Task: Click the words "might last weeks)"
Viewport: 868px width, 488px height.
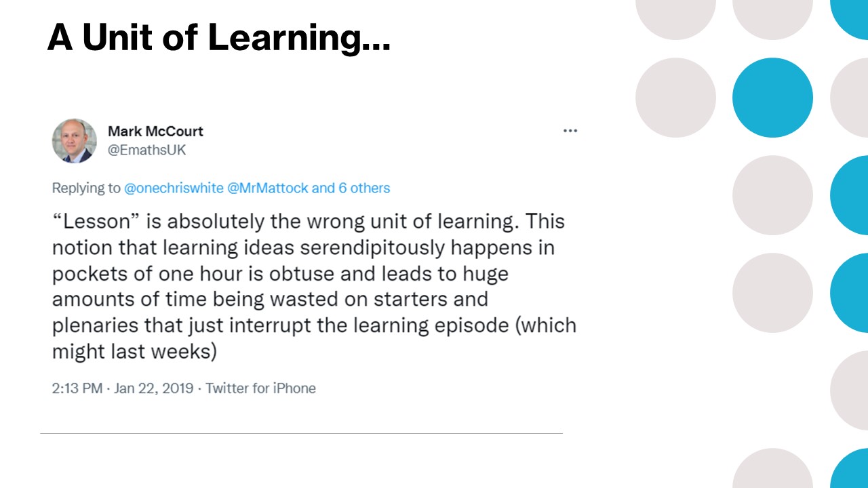Action: (x=134, y=352)
